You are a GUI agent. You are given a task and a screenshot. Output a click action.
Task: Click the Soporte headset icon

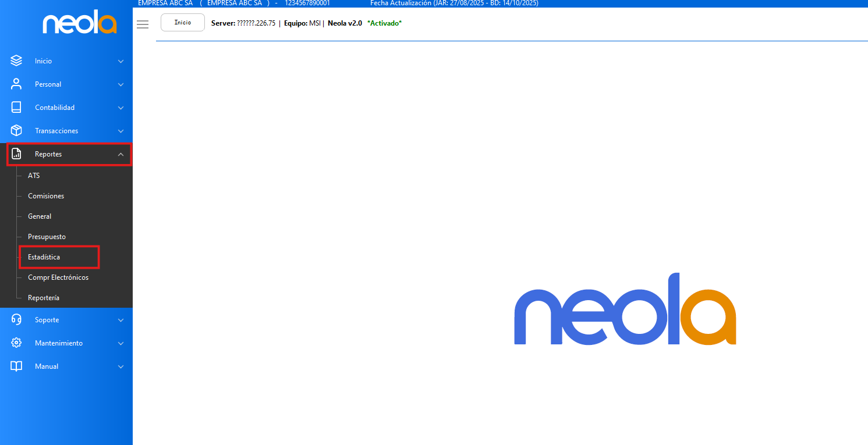coord(16,319)
